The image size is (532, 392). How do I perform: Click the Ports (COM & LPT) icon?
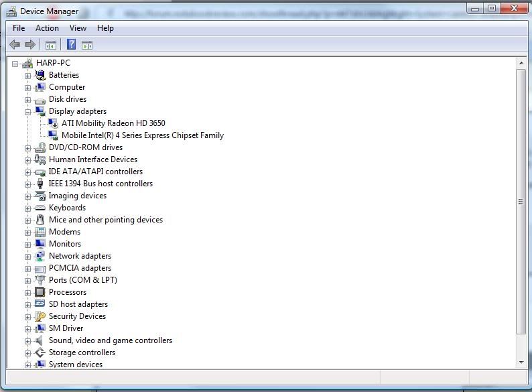pyautogui.click(x=40, y=280)
